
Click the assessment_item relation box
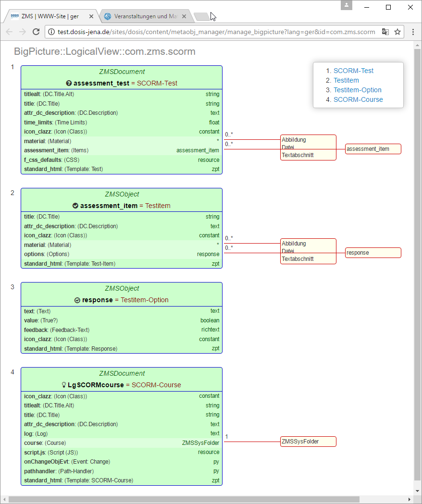(373, 149)
